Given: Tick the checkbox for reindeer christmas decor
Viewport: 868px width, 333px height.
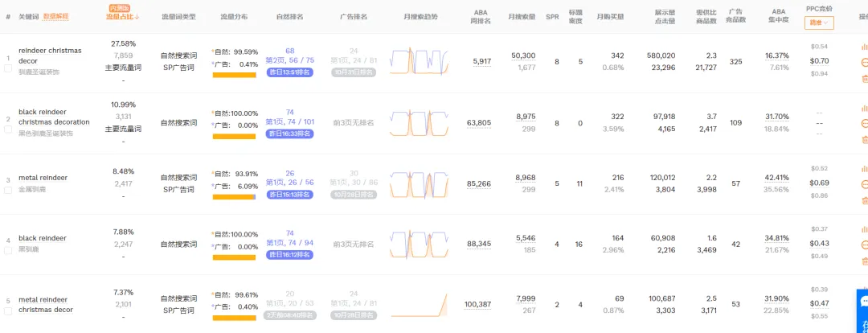Looking at the screenshot, I should pos(9,68).
